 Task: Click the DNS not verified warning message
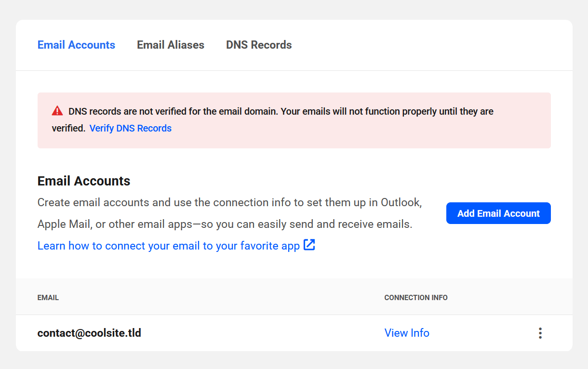281,112
